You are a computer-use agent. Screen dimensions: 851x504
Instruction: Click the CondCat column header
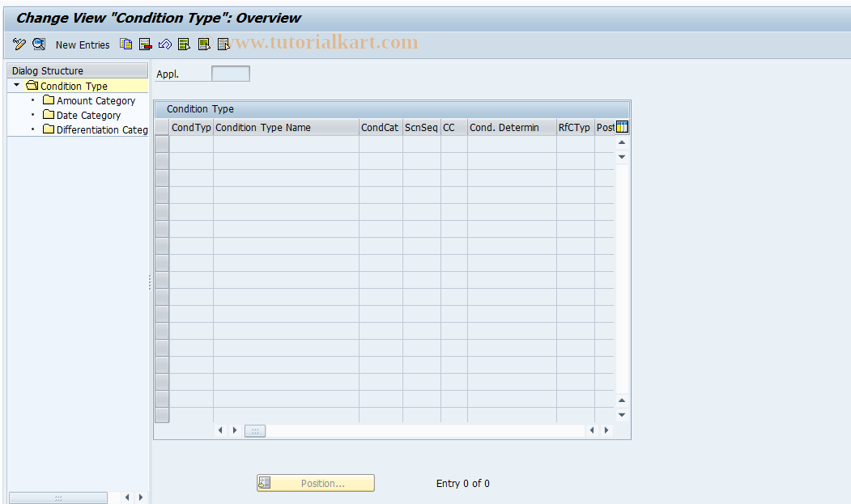[x=381, y=128]
